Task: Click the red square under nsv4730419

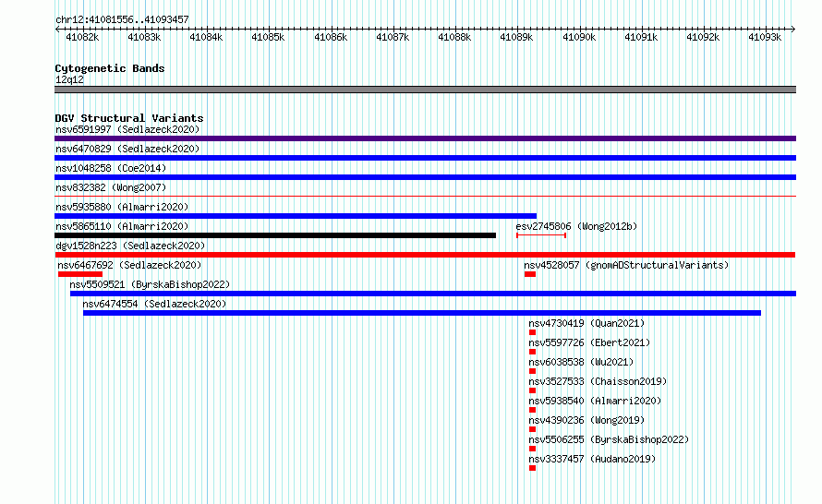Action: (x=533, y=332)
